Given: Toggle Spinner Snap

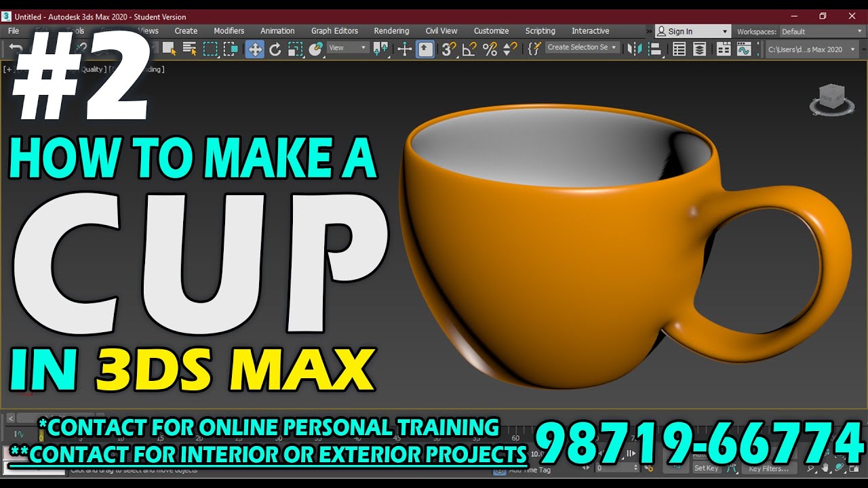Looking at the screenshot, I should 510,49.
